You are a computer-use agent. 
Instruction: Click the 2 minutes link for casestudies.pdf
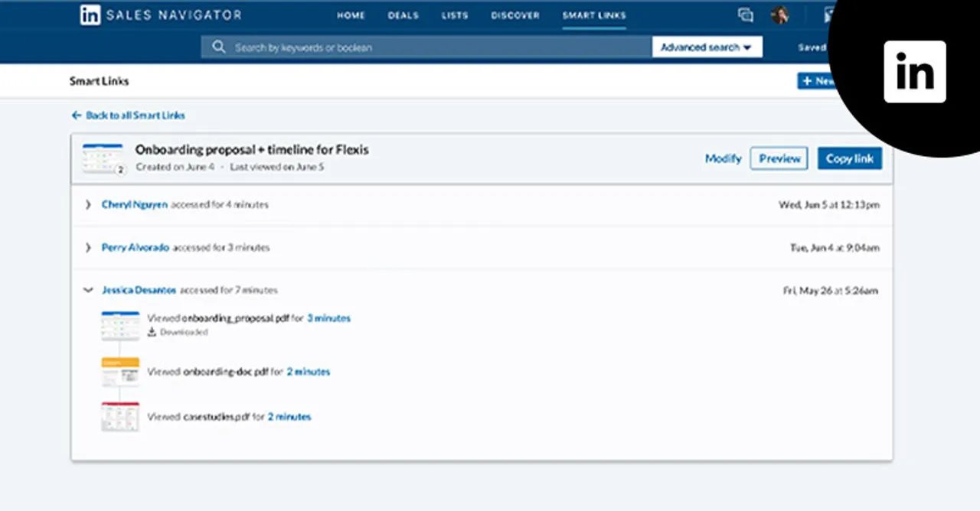point(289,417)
